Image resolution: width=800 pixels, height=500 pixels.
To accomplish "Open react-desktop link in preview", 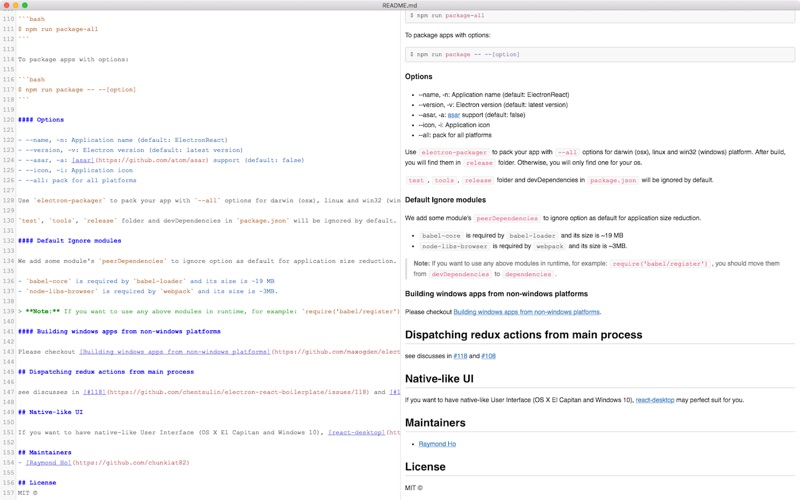I will point(655,400).
